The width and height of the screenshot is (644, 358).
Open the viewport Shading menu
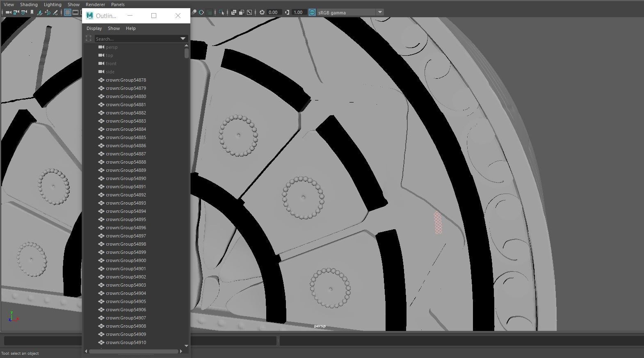coord(29,5)
